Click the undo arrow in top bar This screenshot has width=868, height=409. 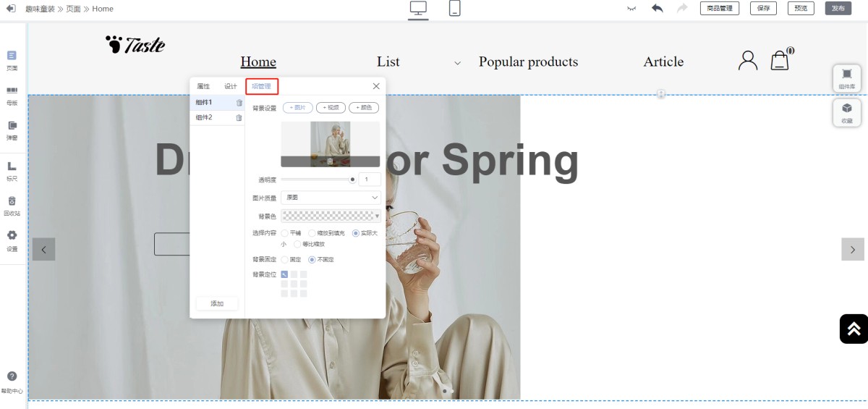pyautogui.click(x=657, y=9)
